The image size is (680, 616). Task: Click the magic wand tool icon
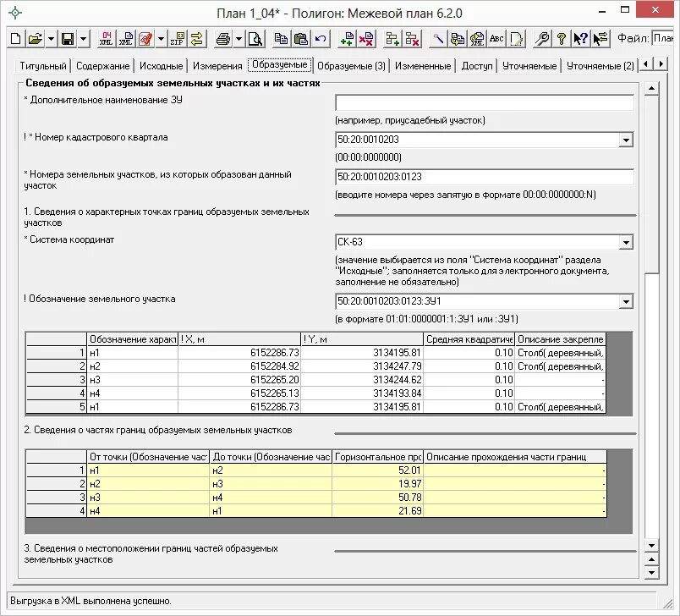point(437,39)
